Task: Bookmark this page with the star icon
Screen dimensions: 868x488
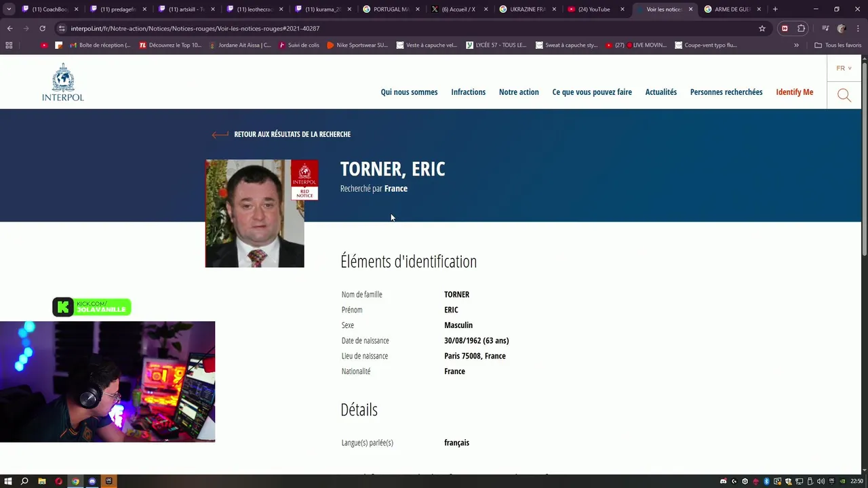Action: click(x=762, y=28)
